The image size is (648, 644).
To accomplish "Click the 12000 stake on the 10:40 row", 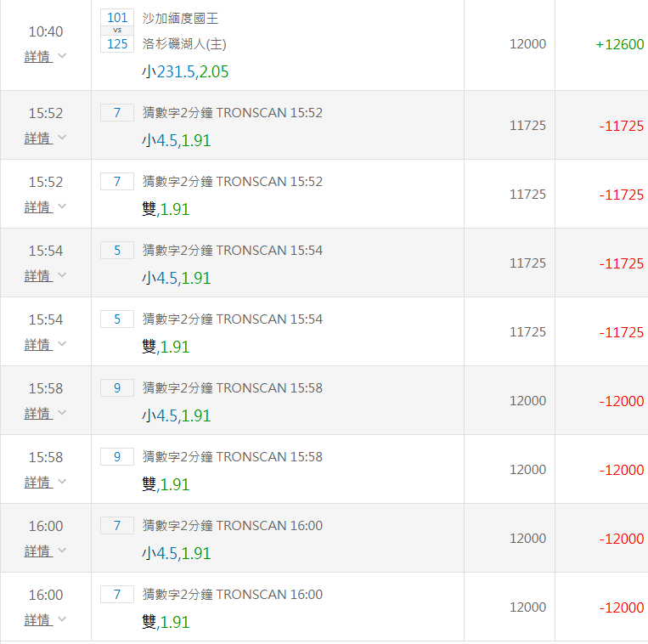I will pyautogui.click(x=527, y=44).
